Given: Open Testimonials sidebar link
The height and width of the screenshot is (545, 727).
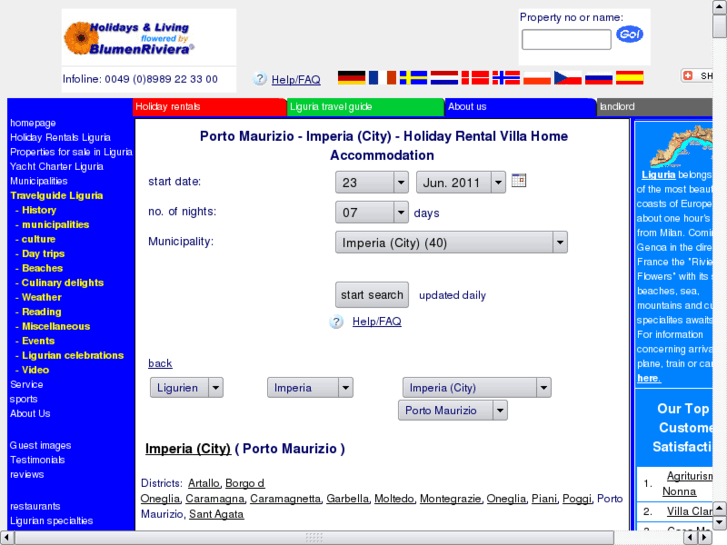Looking at the screenshot, I should tap(38, 460).
